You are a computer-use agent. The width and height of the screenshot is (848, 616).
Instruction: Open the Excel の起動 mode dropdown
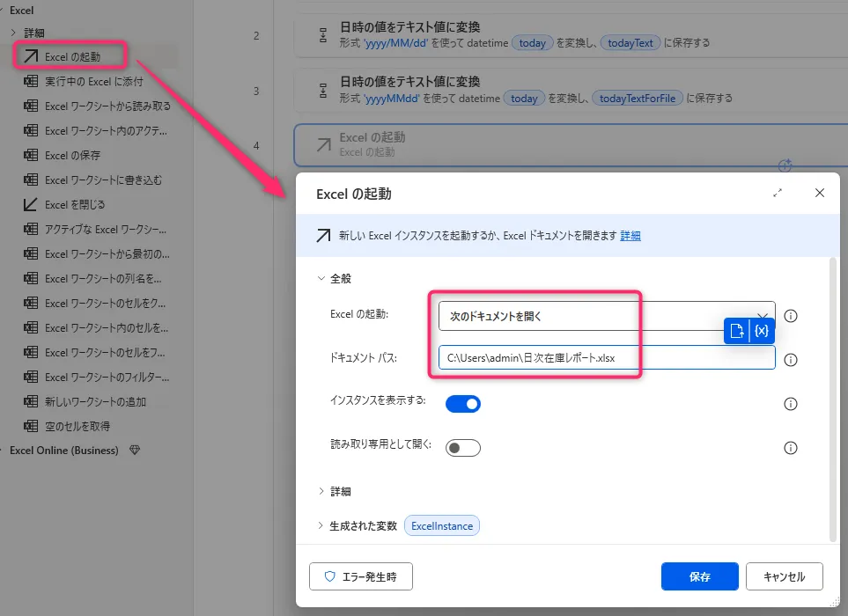tap(606, 315)
